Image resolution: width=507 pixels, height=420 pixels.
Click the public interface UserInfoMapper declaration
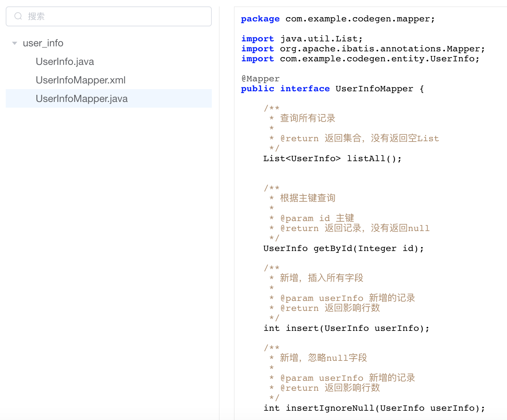tap(333, 89)
